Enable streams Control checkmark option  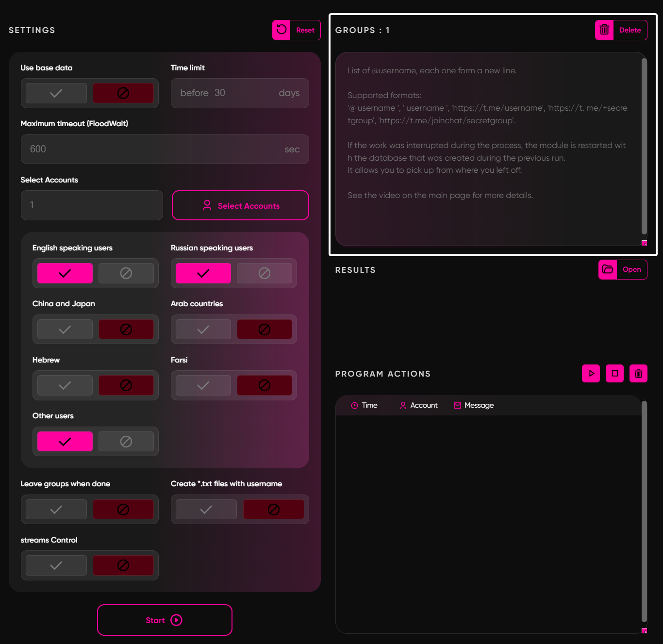click(56, 565)
